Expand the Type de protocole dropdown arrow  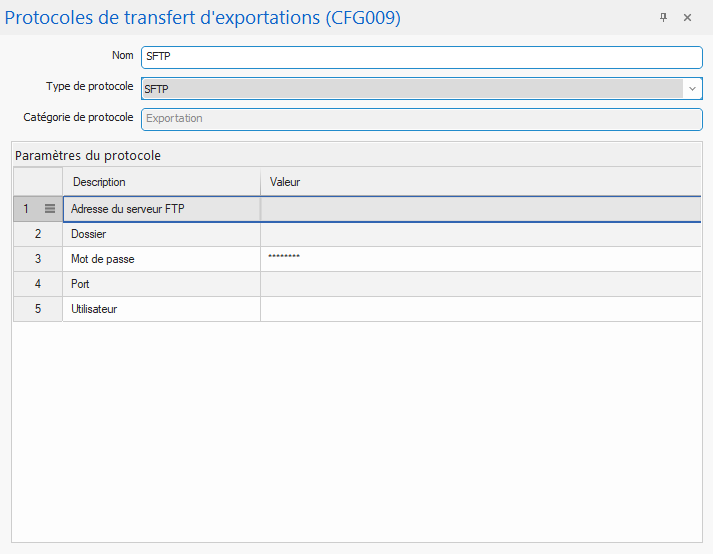(692, 89)
